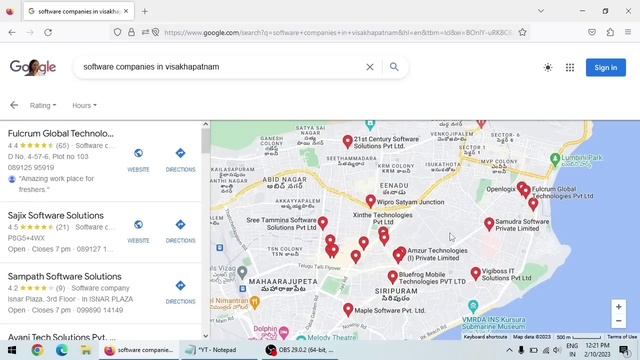The width and height of the screenshot is (640, 360).
Task: Launch Microsoft Edge from the taskbar
Action: pyautogui.click(x=62, y=350)
